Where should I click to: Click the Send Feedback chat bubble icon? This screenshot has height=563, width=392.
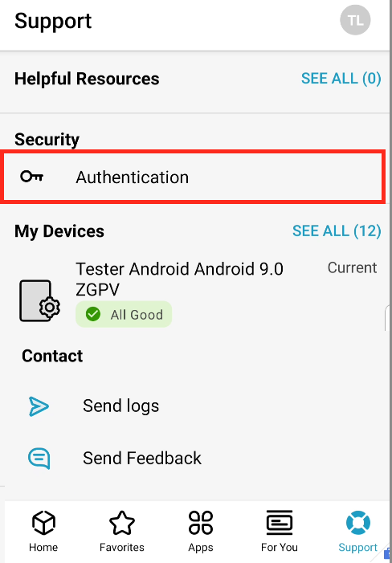39,458
